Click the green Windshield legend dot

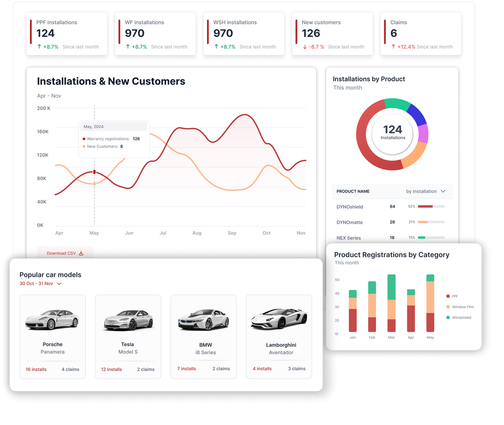(x=448, y=318)
